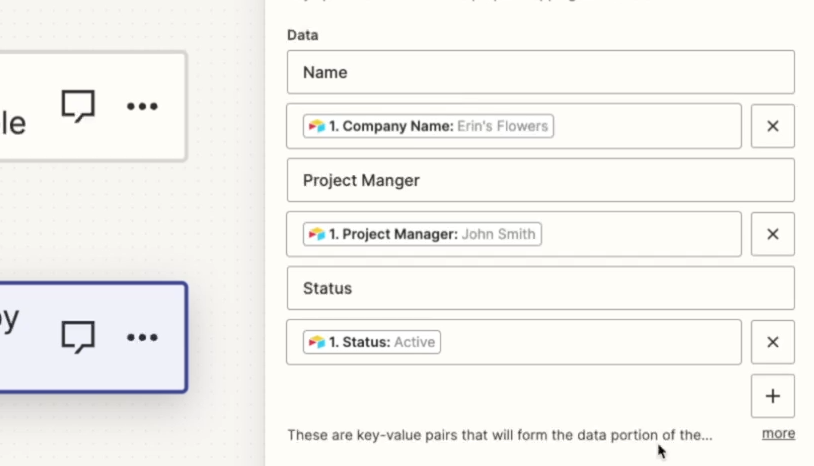
Task: Remove the Status data row
Action: 772,342
